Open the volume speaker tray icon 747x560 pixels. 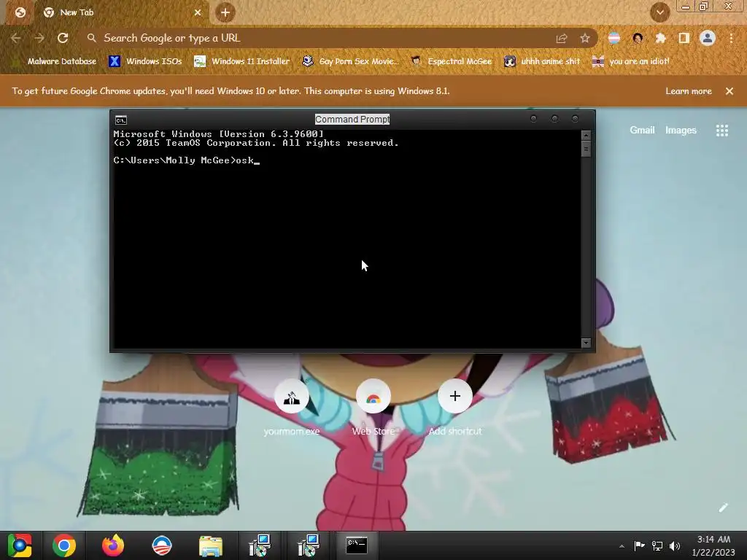(x=675, y=545)
